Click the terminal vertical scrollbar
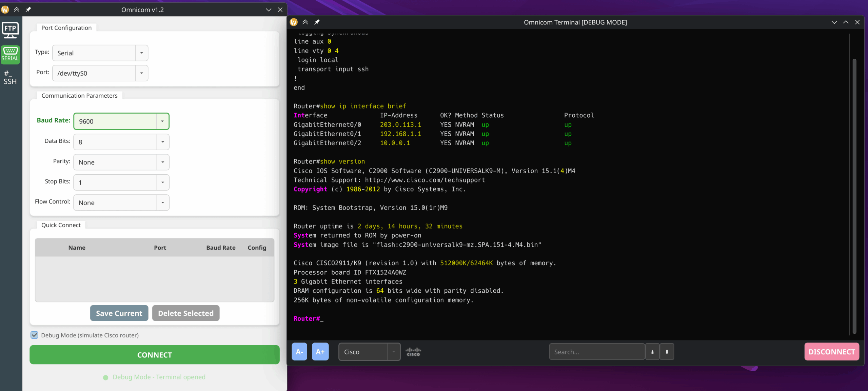 tap(854, 197)
